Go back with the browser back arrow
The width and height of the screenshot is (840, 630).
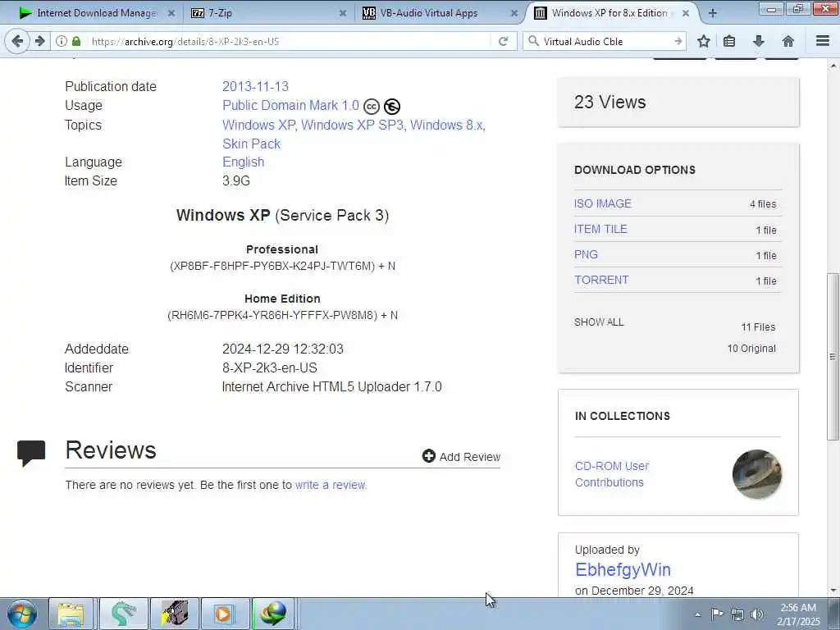(x=18, y=41)
